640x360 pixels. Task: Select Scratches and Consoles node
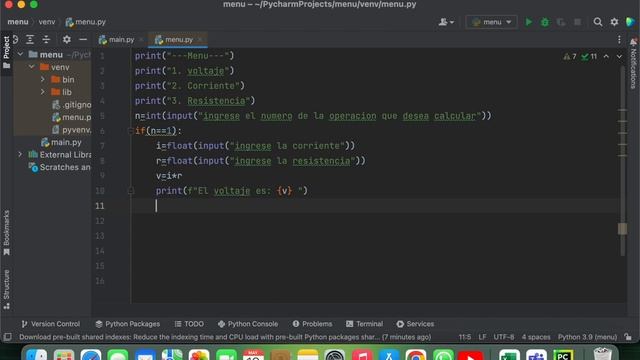pos(60,167)
